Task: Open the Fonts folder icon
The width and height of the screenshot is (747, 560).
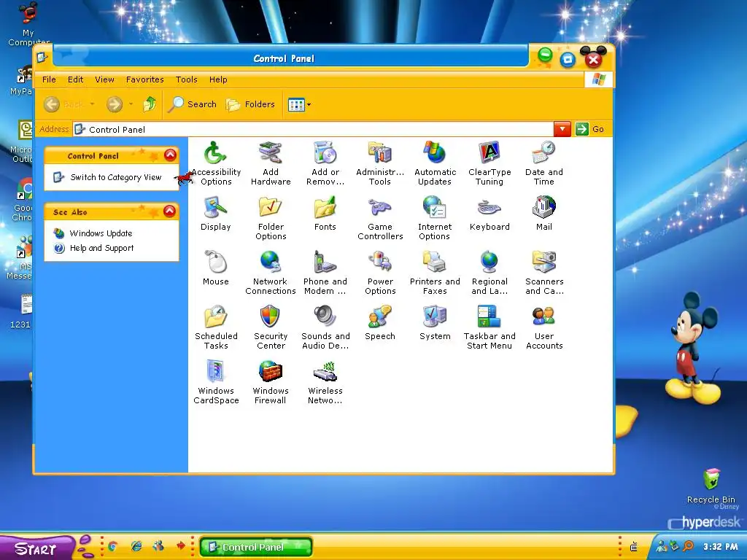Action: point(325,214)
